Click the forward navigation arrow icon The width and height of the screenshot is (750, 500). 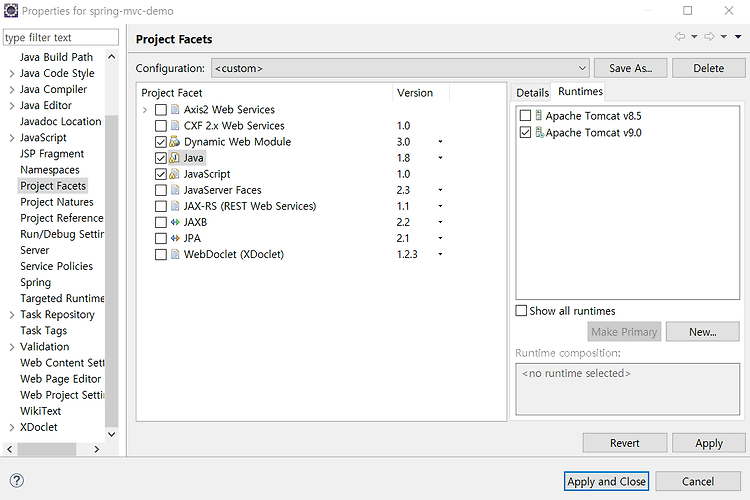pyautogui.click(x=709, y=36)
